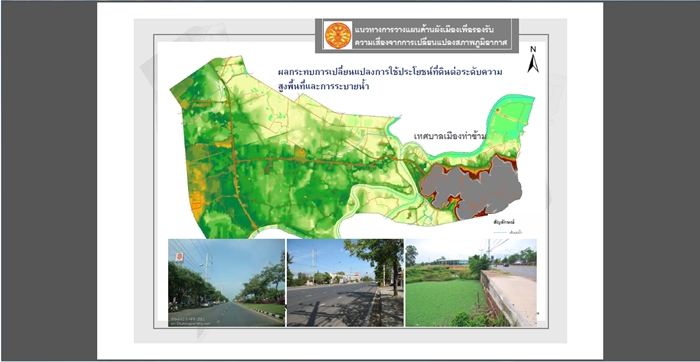Select the left road photo
Image resolution: width=700 pixels, height=362 pixels.
(226, 283)
